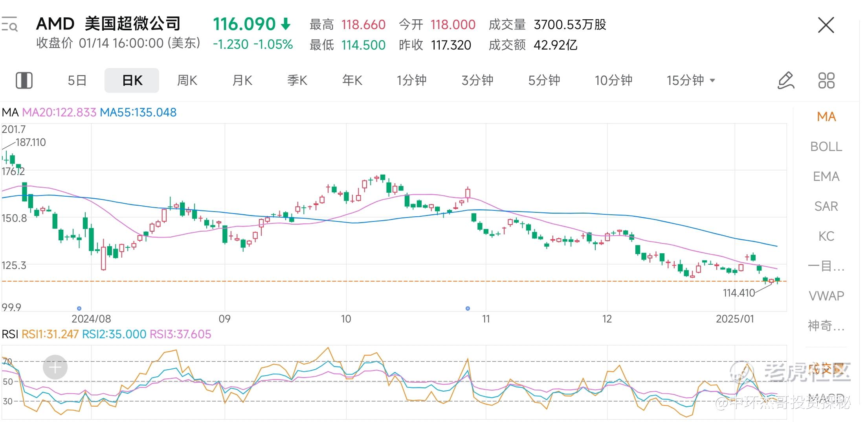Select the 日K daily candlestick tab

pyautogui.click(x=132, y=80)
